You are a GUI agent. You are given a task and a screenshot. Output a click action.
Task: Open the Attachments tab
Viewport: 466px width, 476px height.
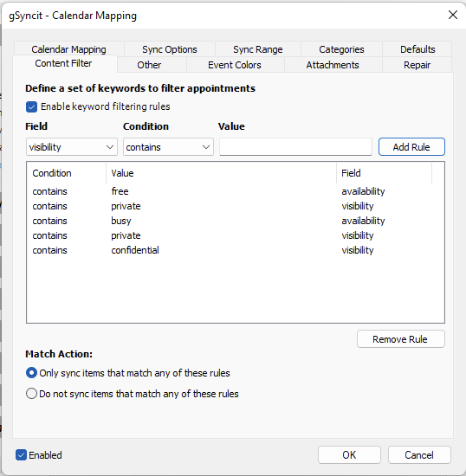[333, 65]
